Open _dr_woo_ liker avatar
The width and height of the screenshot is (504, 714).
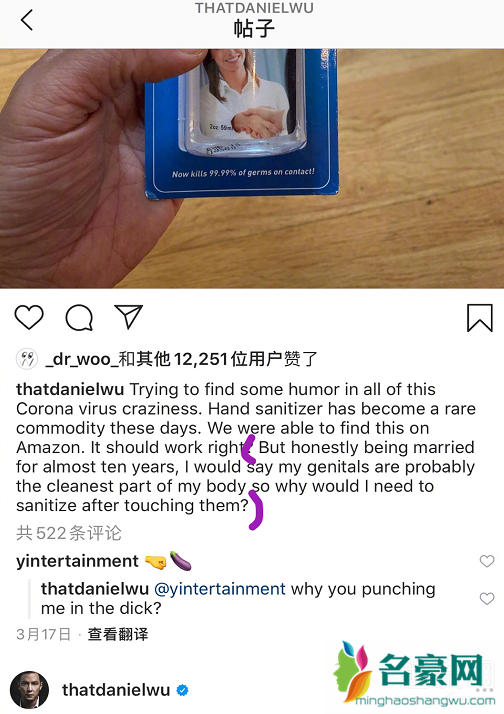pyautogui.click(x=27, y=359)
